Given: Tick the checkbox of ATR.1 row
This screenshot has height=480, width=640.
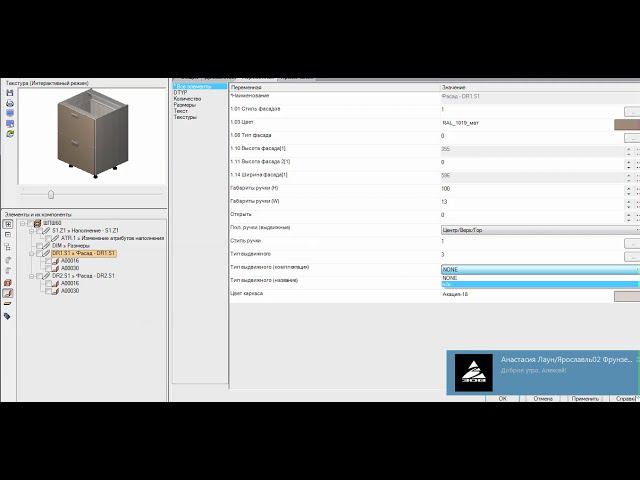Looking at the screenshot, I should tap(48, 238).
